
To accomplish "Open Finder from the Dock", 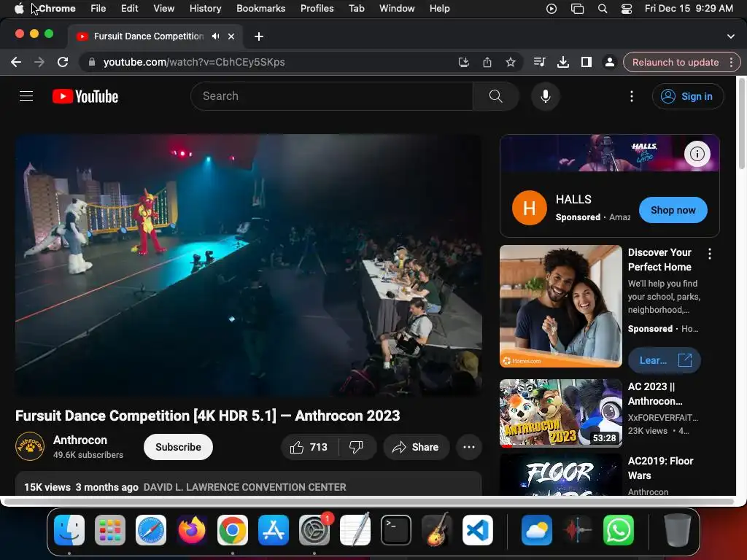I will (69, 530).
